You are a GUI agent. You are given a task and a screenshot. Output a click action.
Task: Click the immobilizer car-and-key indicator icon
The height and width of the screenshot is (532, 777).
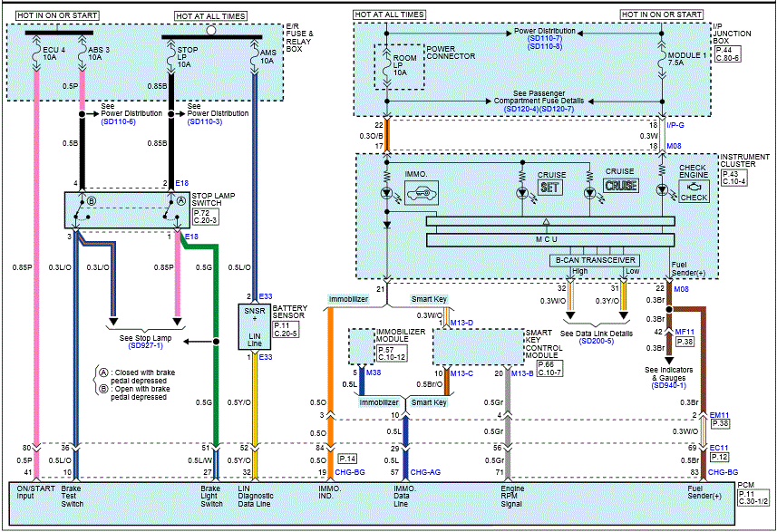coord(419,193)
